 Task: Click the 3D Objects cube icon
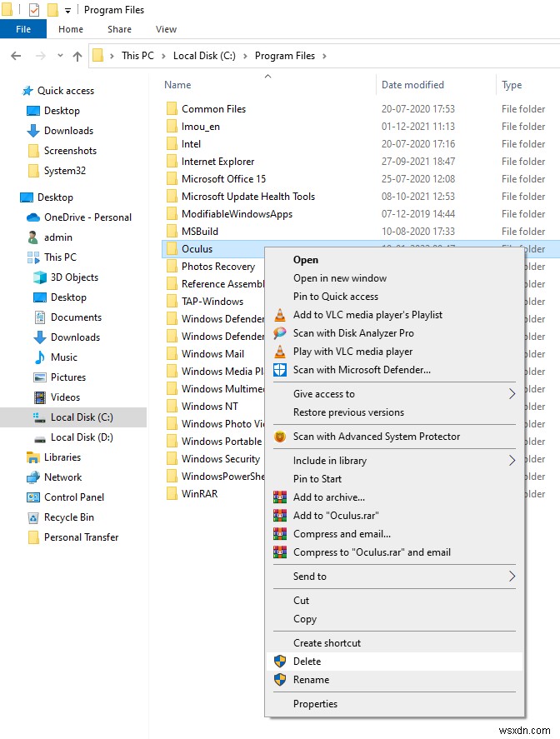(x=40, y=277)
